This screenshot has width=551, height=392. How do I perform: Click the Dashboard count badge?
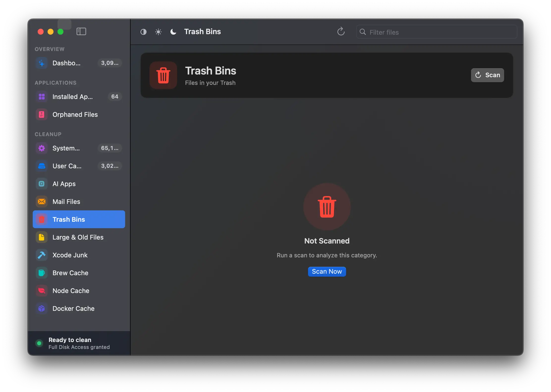click(x=110, y=63)
